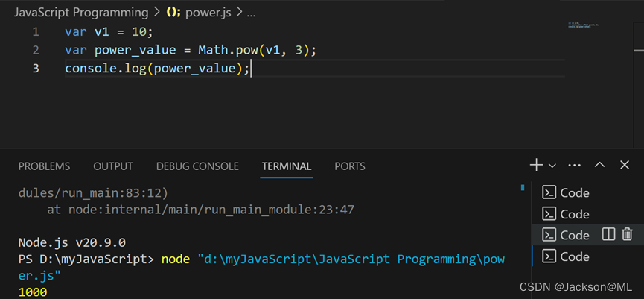644x299 pixels.
Task: Kill the highlighted terminal with the trash icon
Action: [627, 234]
